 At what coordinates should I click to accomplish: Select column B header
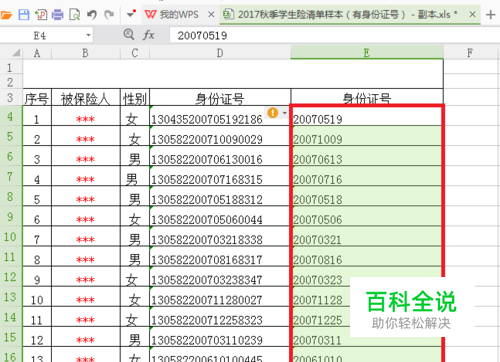(86, 53)
